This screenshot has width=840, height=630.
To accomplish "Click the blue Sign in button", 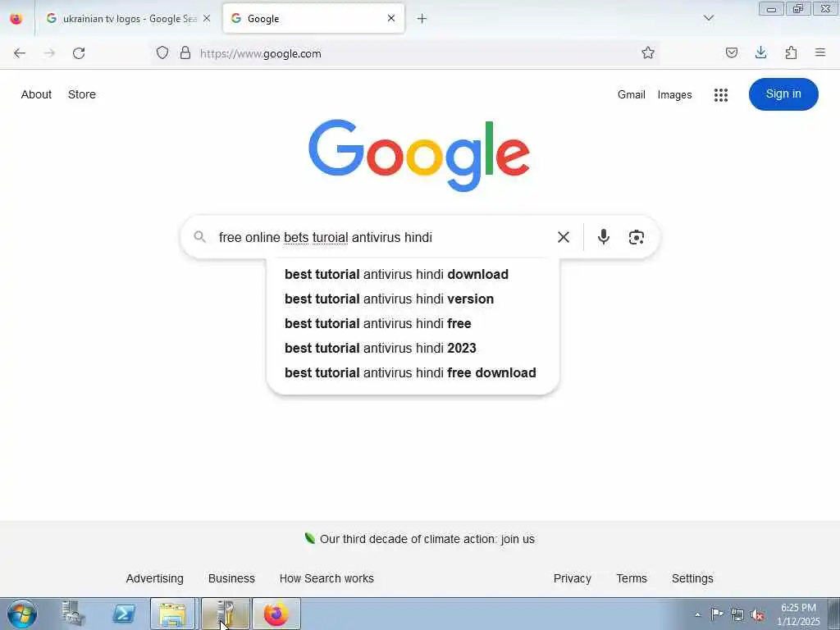I will [x=783, y=94].
